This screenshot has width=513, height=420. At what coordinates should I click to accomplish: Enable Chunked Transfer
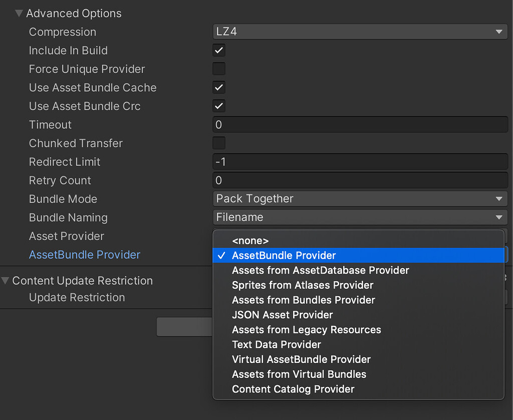pos(218,143)
